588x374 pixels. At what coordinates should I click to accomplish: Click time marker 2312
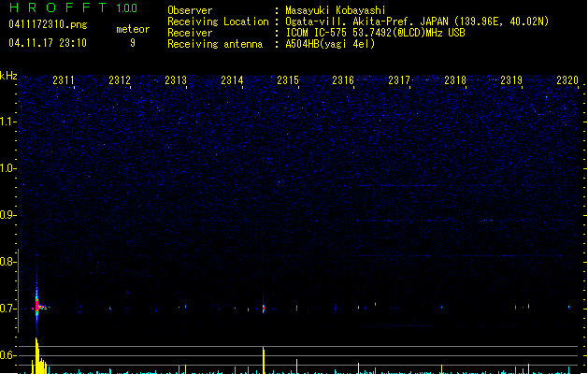[120, 80]
